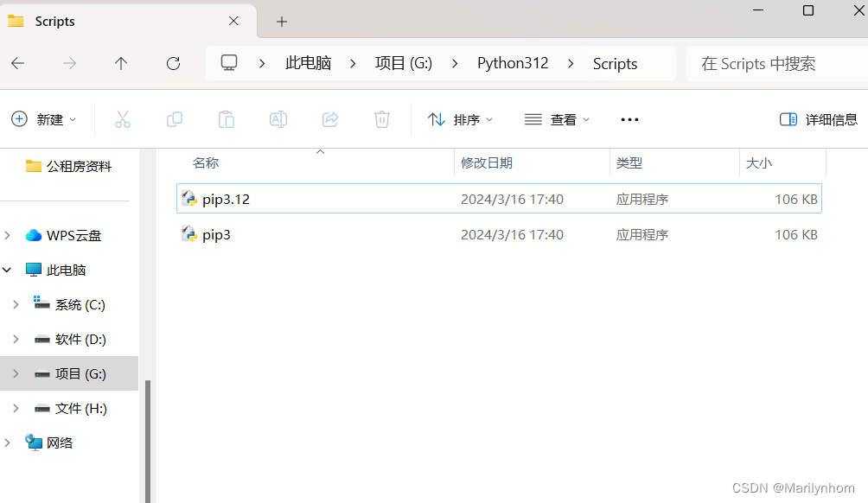Screen dimensions: 868x503
Task: Expand the 系统 (C:) tree node
Action: (16, 304)
